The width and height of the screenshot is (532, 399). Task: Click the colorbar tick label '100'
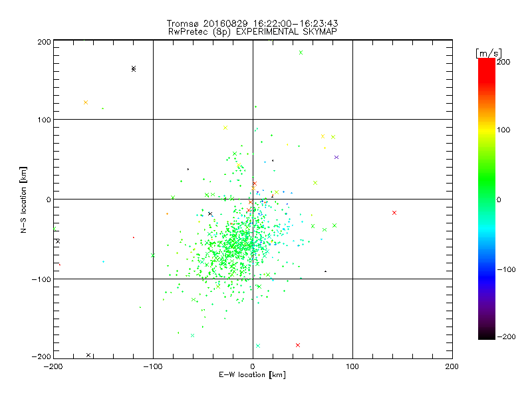click(503, 130)
